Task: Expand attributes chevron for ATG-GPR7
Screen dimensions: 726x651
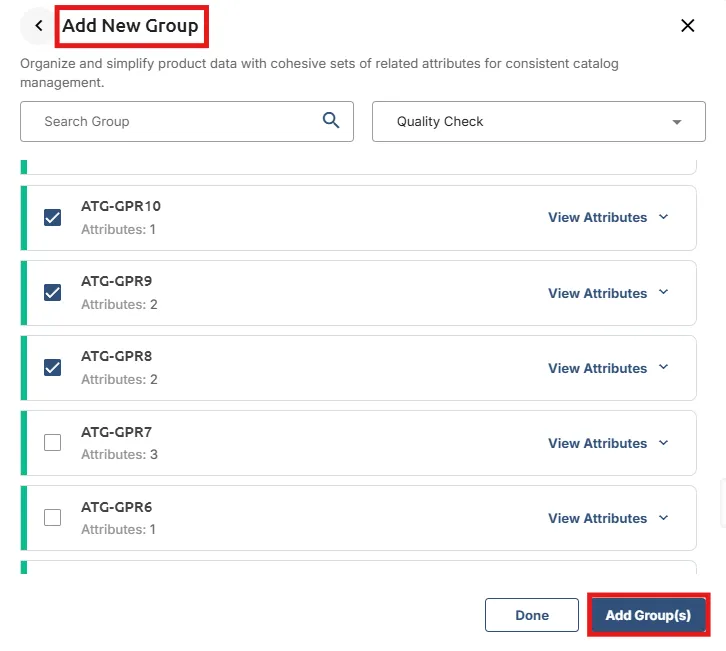Action: pos(663,443)
